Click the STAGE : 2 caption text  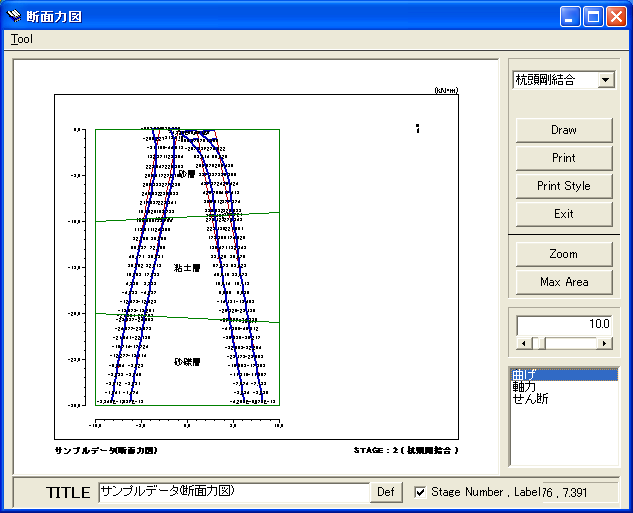coord(406,450)
